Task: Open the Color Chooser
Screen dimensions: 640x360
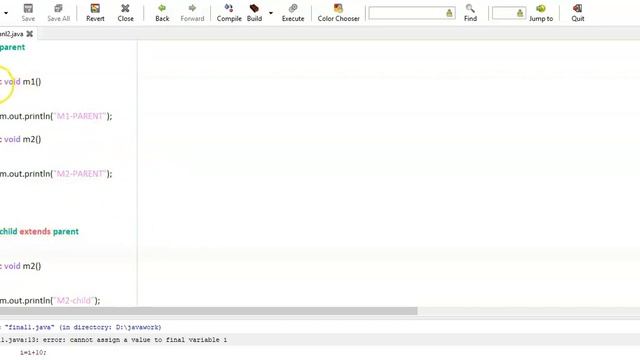Action: coord(338,13)
